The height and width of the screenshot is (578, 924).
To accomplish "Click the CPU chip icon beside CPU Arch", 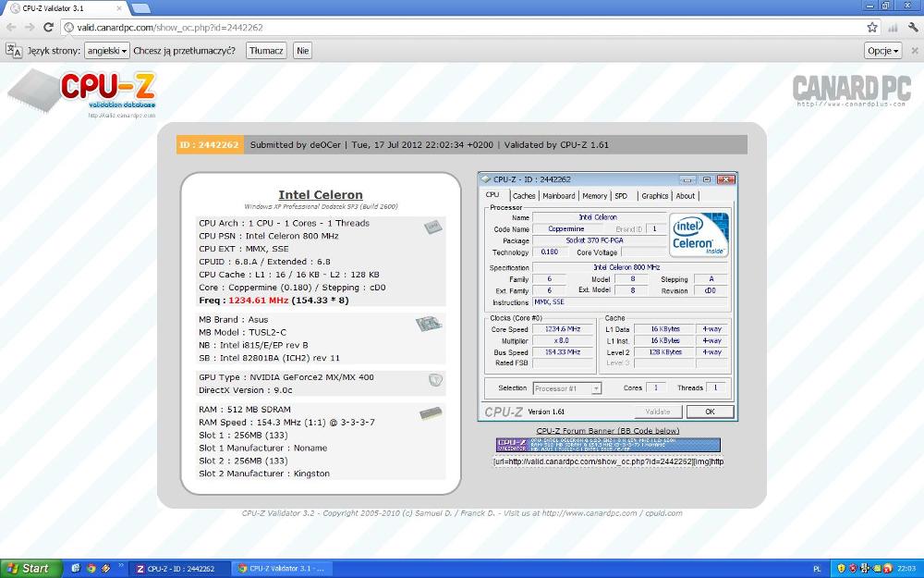I will 433,227.
